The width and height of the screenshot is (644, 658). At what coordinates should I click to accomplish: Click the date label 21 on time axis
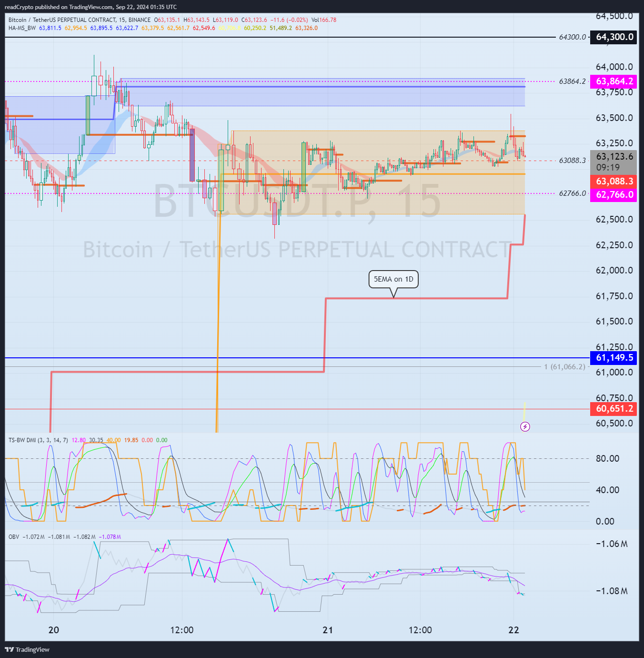pos(328,630)
